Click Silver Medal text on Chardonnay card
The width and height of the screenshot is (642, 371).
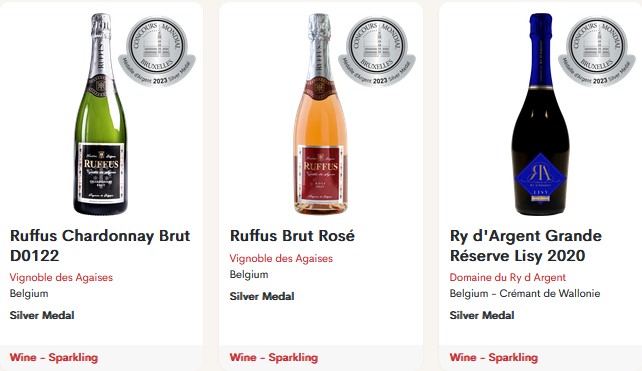pyautogui.click(x=42, y=315)
